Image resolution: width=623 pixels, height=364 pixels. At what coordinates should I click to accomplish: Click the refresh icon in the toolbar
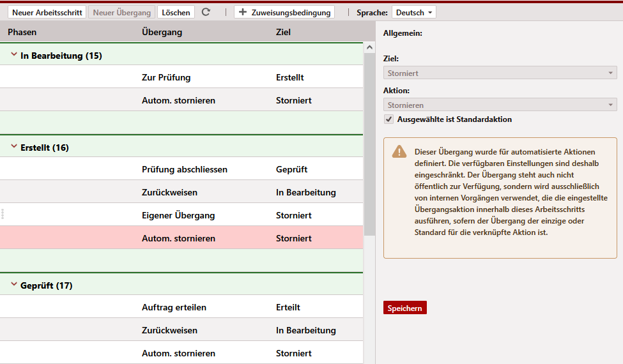pyautogui.click(x=206, y=12)
